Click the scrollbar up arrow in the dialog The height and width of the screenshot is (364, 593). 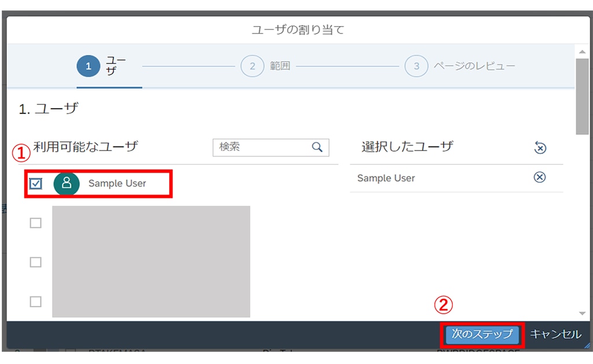pyautogui.click(x=582, y=52)
